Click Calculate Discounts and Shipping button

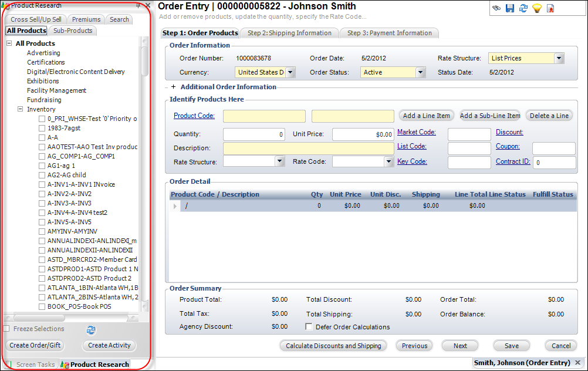coord(333,346)
